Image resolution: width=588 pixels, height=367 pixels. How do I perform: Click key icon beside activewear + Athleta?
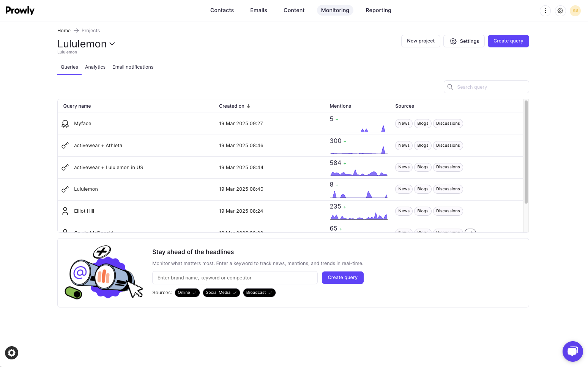[x=65, y=146]
